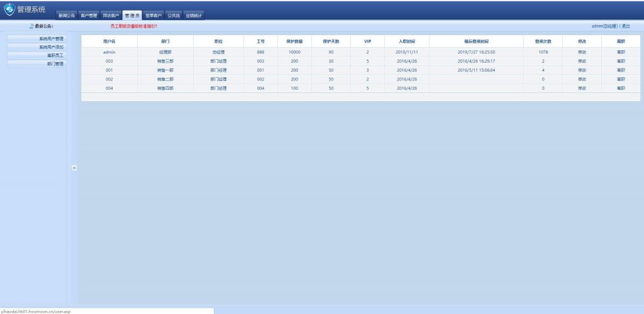Screen dimensions: 644x314
Task: Click 修改 for the admin user row
Action: point(582,52)
